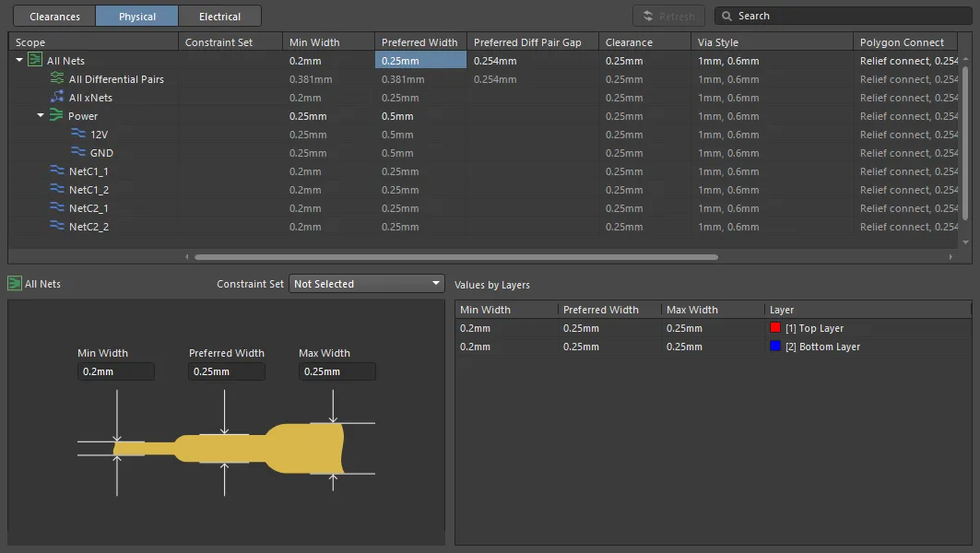Click the All Nets scope icon

point(35,61)
